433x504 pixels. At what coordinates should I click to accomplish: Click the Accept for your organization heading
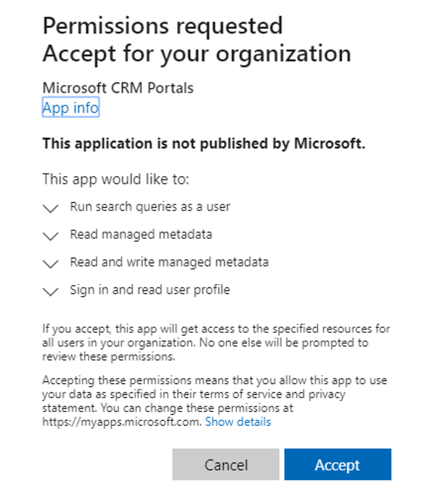197,53
